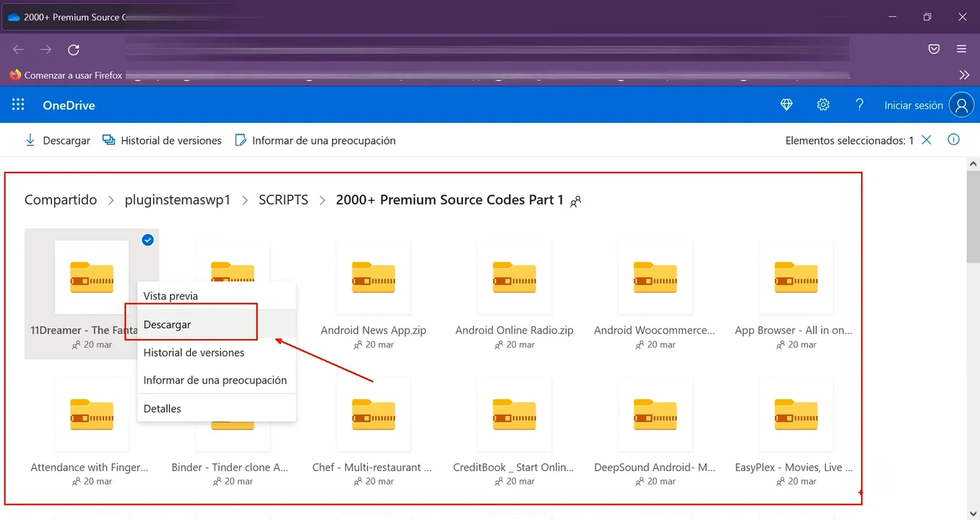The image size is (980, 520).
Task: Click the shared people icon beside folder title
Action: coord(575,201)
